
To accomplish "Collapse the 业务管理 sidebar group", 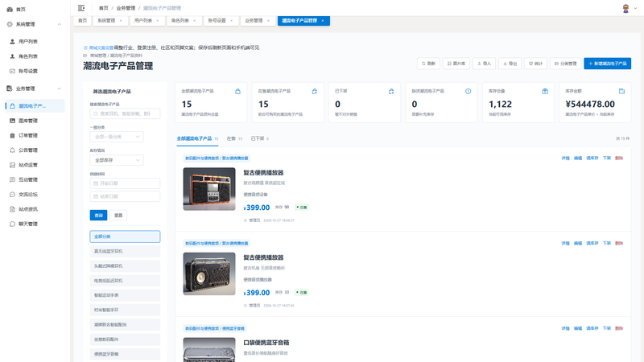I will click(x=59, y=88).
